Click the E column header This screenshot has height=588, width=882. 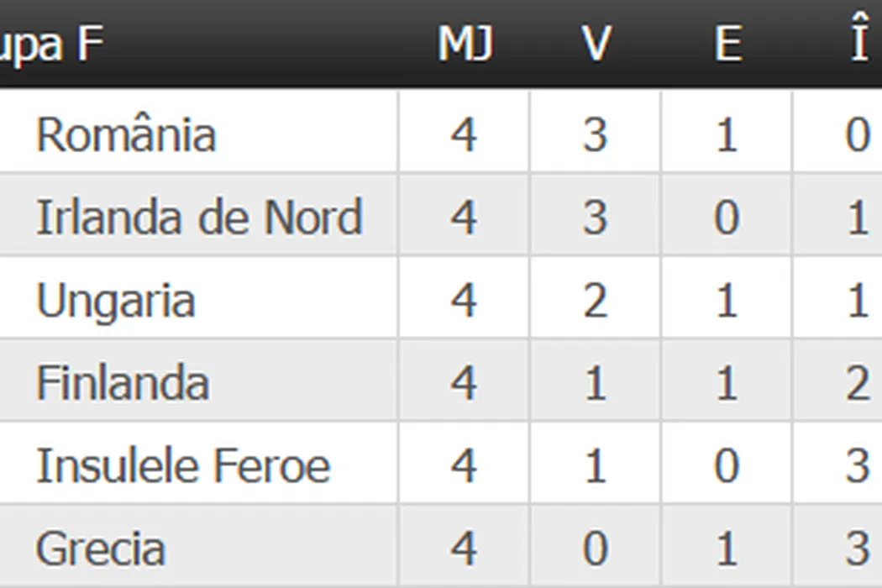point(727,44)
